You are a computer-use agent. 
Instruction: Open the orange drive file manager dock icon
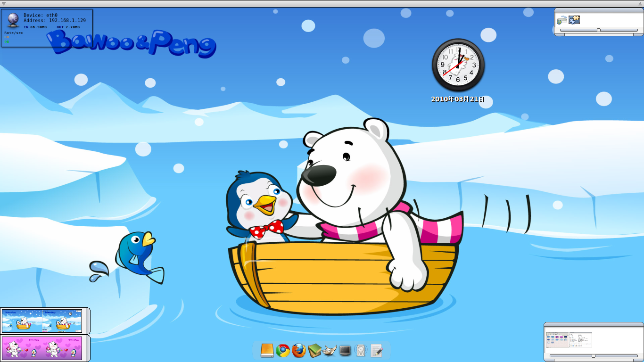[x=267, y=350]
